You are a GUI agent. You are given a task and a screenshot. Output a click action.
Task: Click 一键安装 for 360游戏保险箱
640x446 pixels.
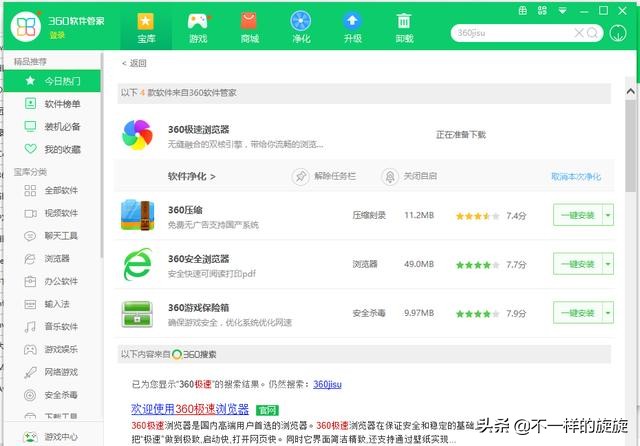pyautogui.click(x=578, y=313)
